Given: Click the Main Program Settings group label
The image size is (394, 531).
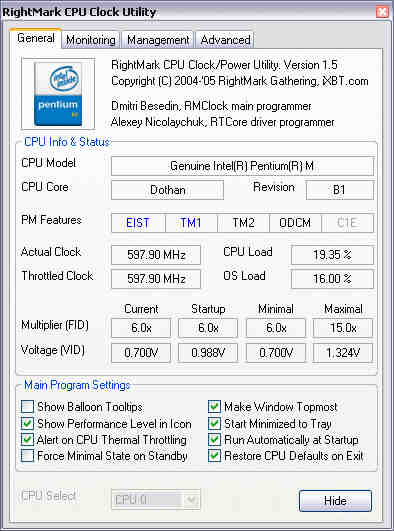Looking at the screenshot, I should 77,385.
